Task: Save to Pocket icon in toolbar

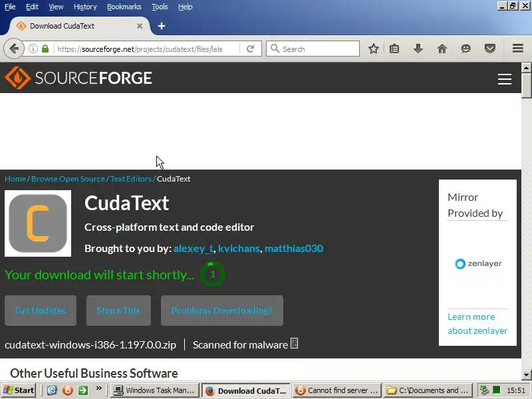Action: point(490,49)
